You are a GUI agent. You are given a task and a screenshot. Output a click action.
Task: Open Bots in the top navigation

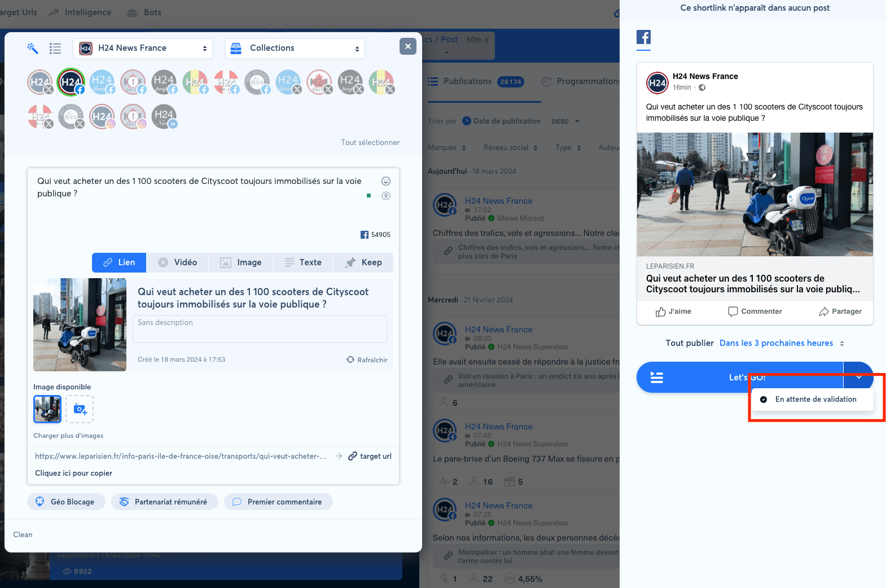click(144, 12)
